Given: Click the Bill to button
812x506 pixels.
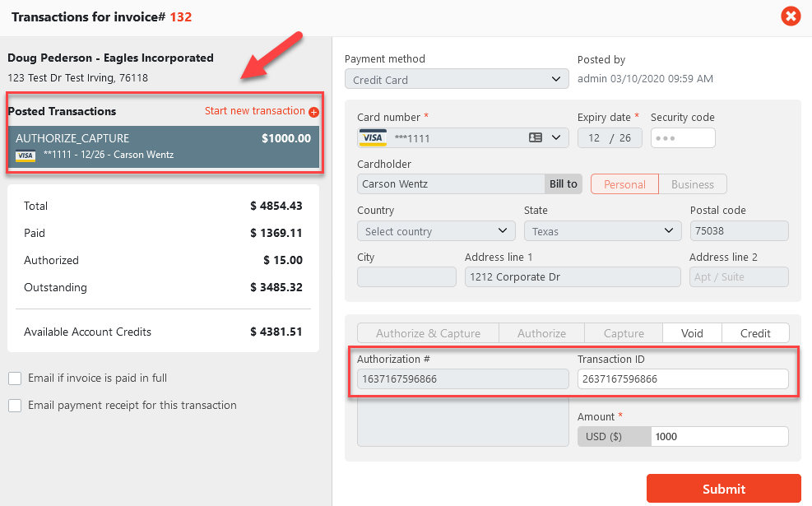Looking at the screenshot, I should [564, 184].
